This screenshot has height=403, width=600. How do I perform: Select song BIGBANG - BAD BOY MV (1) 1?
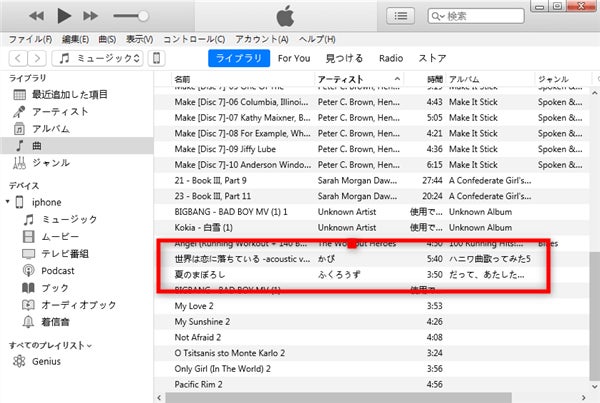point(371,212)
